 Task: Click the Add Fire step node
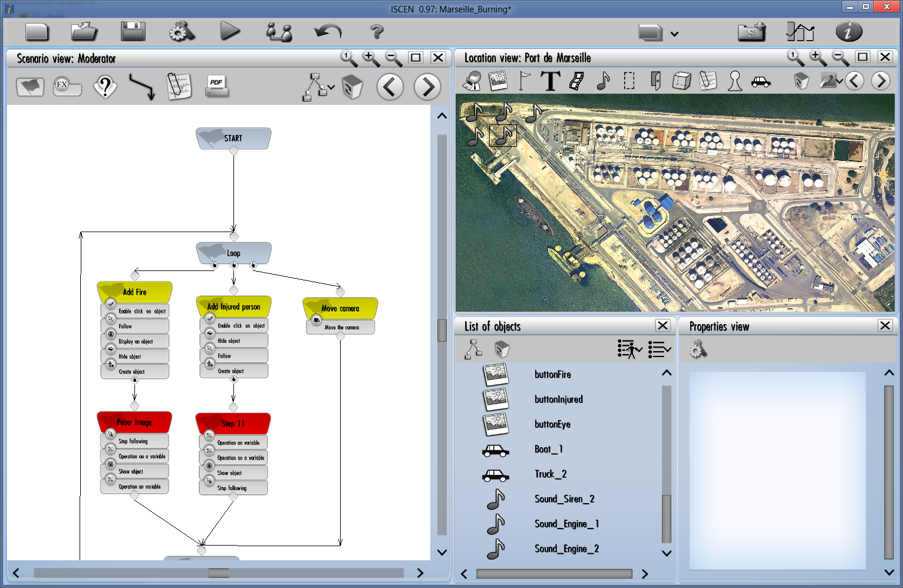coord(134,292)
